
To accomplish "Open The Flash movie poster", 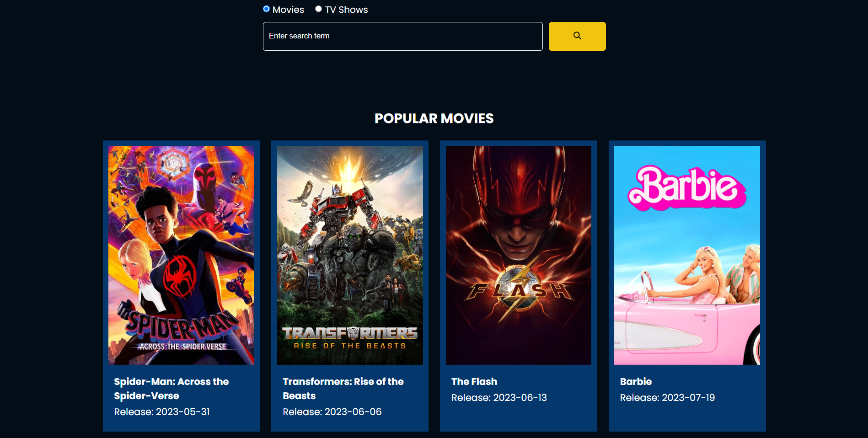I will pos(518,255).
